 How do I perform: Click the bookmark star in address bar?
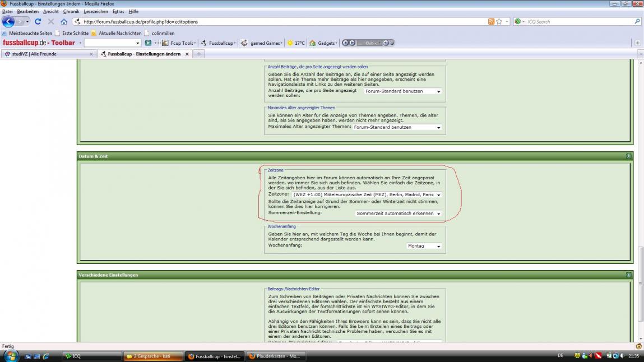pyautogui.click(x=499, y=22)
